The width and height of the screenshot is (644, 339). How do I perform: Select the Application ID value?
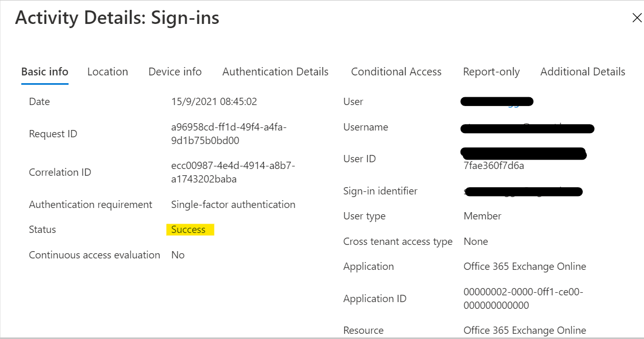pos(525,298)
